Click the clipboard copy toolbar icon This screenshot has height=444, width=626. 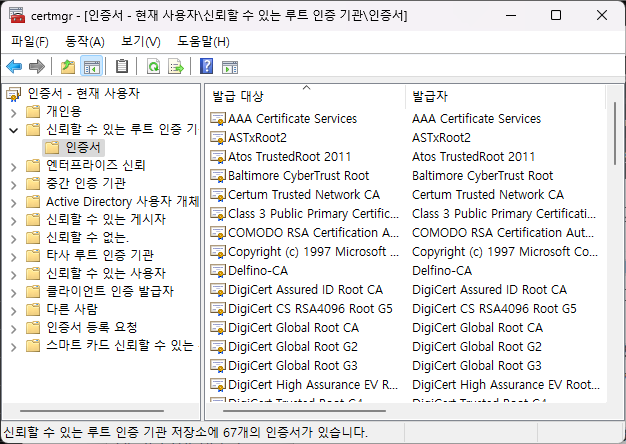(122, 66)
